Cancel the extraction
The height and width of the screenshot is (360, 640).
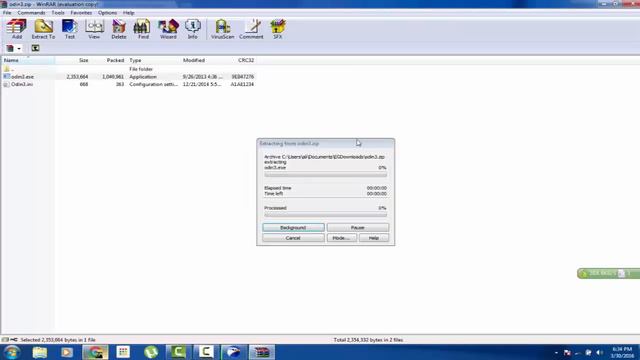point(293,238)
